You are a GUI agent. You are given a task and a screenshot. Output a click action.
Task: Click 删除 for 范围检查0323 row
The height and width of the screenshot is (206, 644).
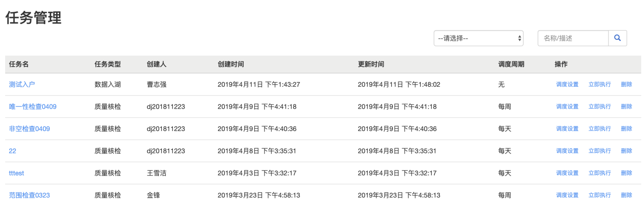[x=626, y=195]
